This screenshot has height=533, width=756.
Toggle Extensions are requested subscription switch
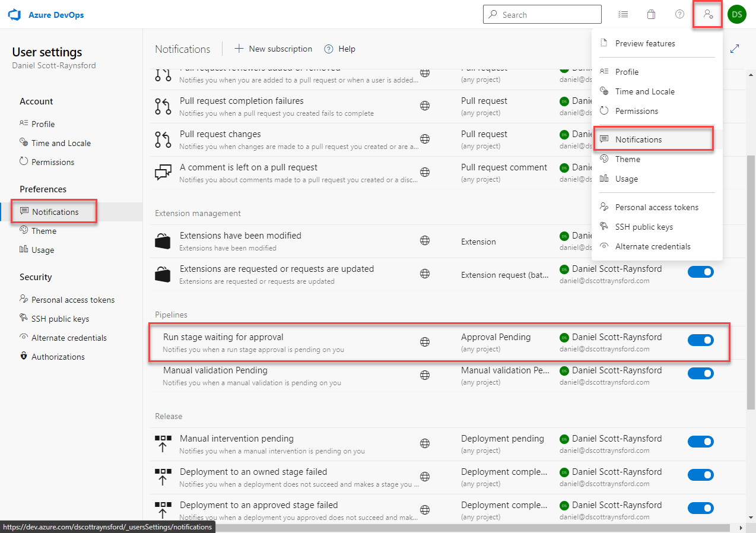(700, 272)
